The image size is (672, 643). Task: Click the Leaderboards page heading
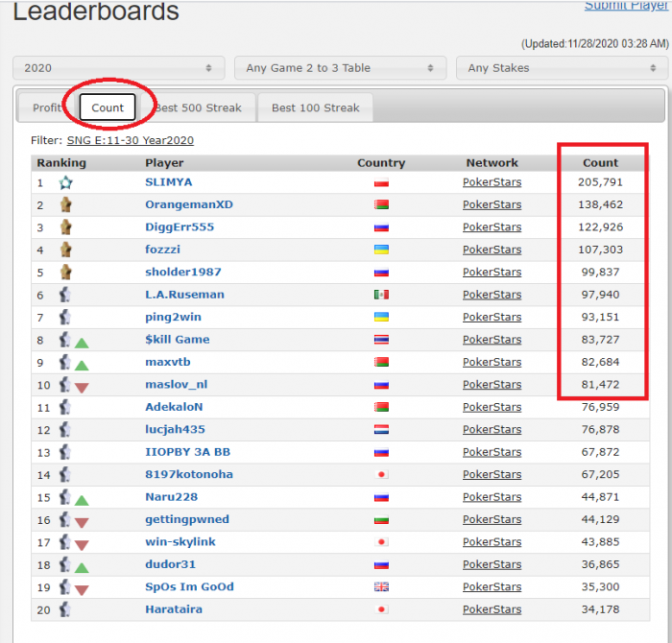(96, 11)
